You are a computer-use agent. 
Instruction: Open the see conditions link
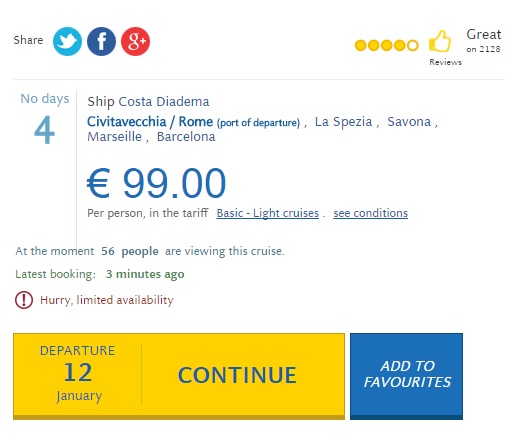click(370, 213)
